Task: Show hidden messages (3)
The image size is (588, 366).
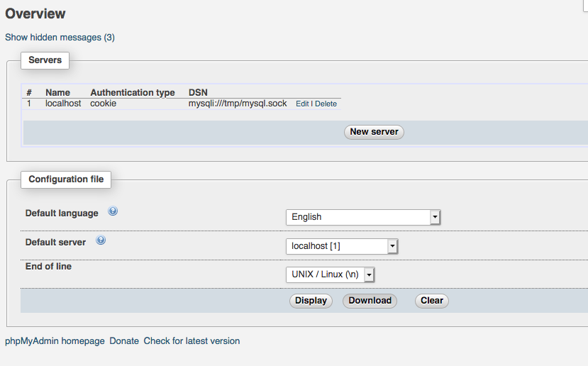Action: pyautogui.click(x=60, y=38)
